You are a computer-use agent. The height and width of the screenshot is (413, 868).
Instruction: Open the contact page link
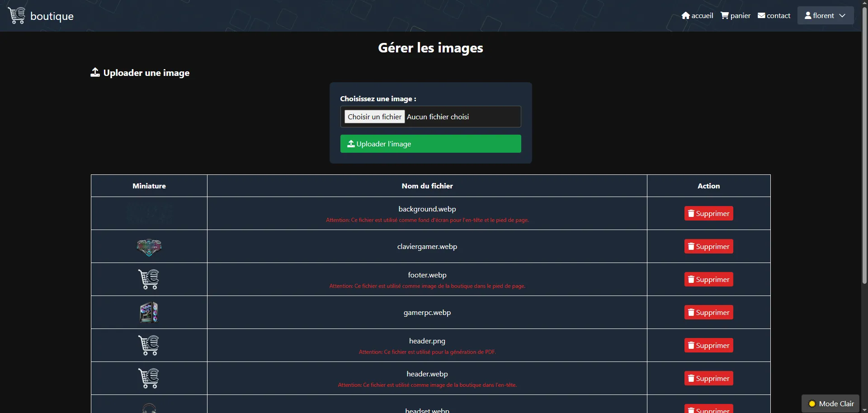tap(774, 16)
